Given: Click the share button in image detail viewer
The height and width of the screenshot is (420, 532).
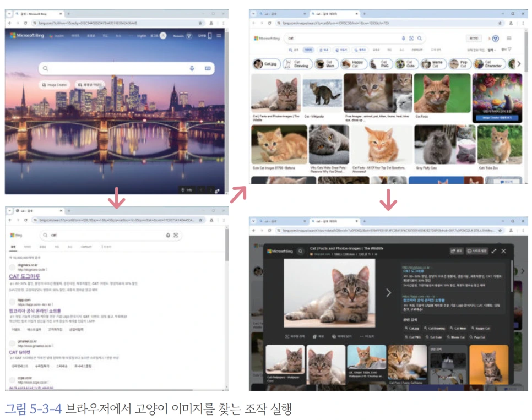Looking at the screenshot, I should coord(457,251).
